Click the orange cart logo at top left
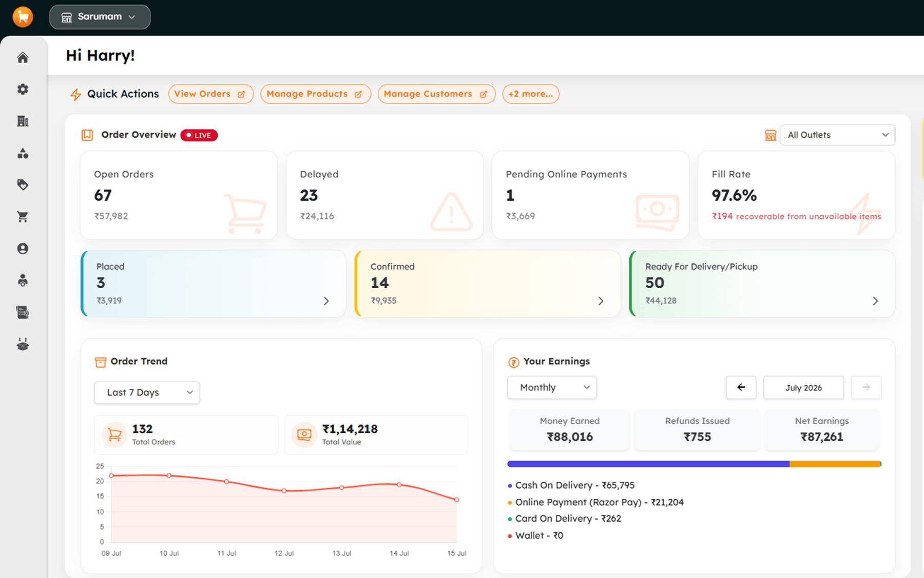The height and width of the screenshot is (578, 924). [23, 17]
